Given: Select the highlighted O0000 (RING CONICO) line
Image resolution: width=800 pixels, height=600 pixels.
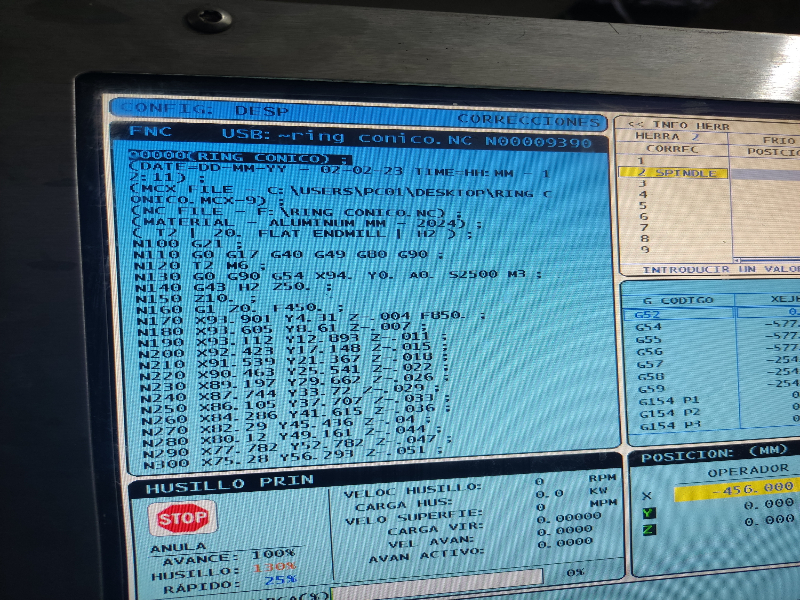Looking at the screenshot, I should coord(240,157).
